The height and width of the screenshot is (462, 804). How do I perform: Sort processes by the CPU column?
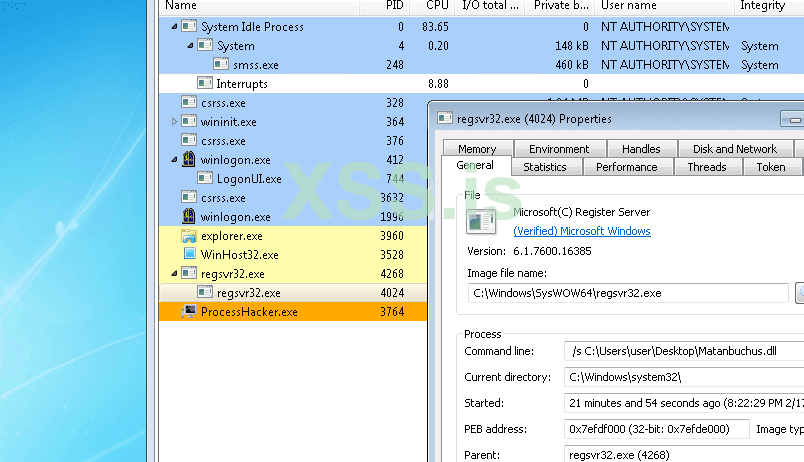(x=431, y=6)
